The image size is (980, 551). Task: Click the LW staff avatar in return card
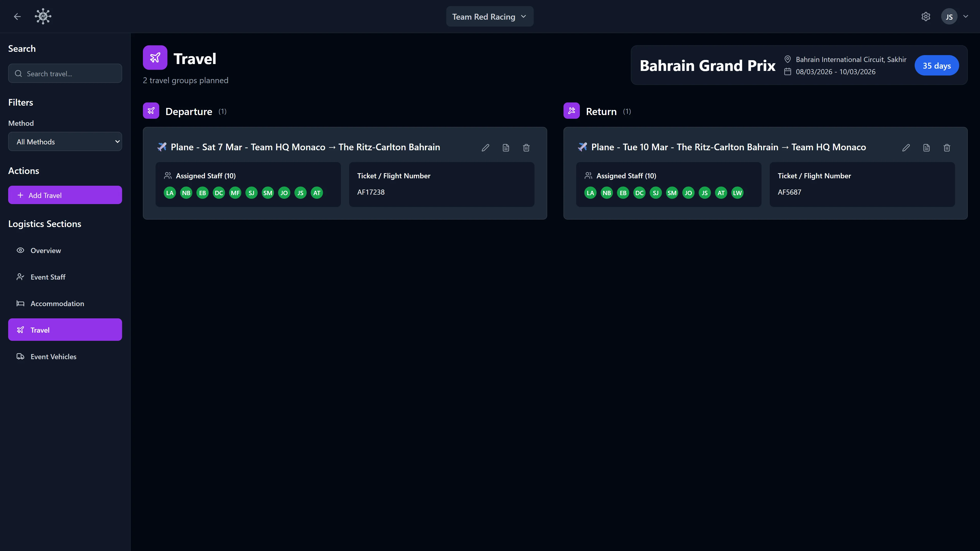point(737,193)
